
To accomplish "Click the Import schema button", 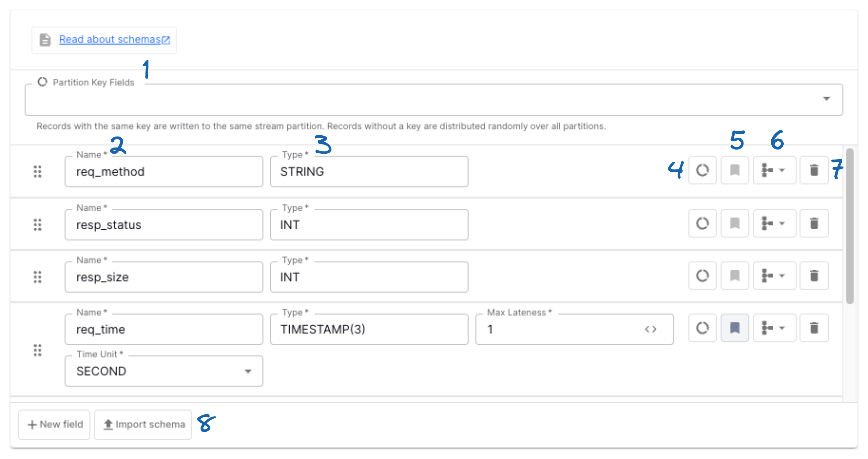I will [x=143, y=424].
